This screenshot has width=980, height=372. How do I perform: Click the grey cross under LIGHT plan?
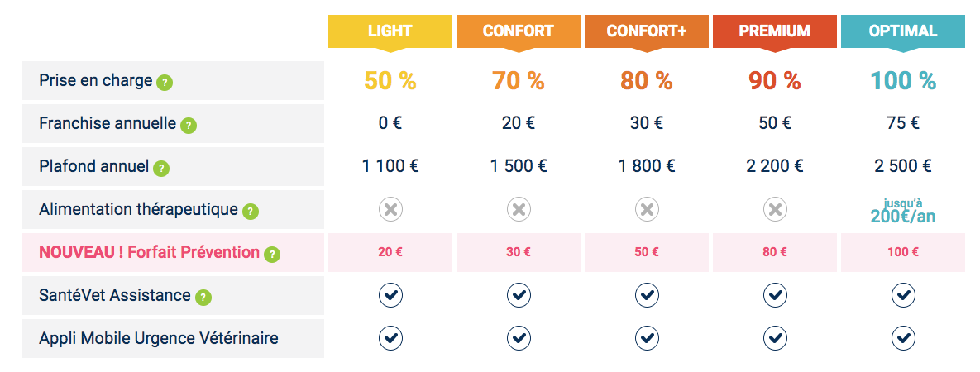click(390, 210)
